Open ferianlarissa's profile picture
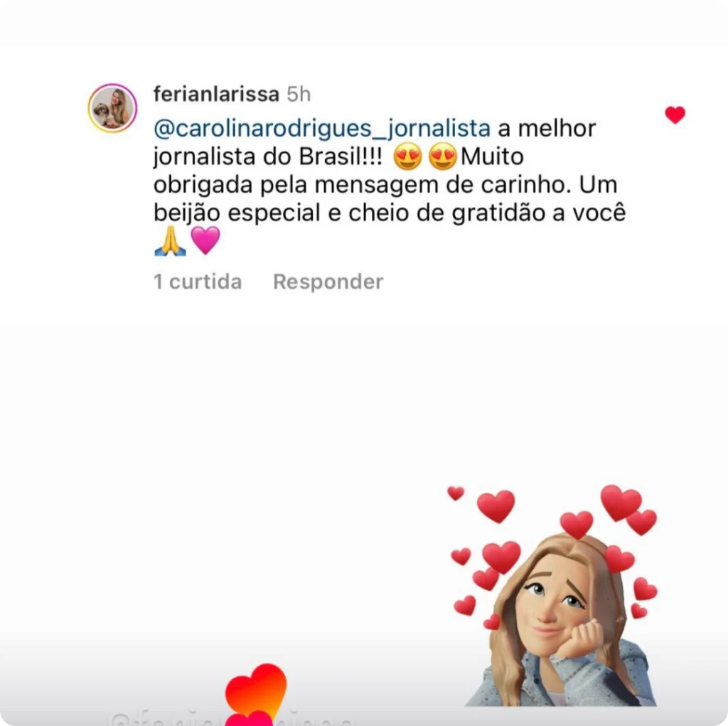Viewport: 728px width, 726px height. (x=112, y=108)
